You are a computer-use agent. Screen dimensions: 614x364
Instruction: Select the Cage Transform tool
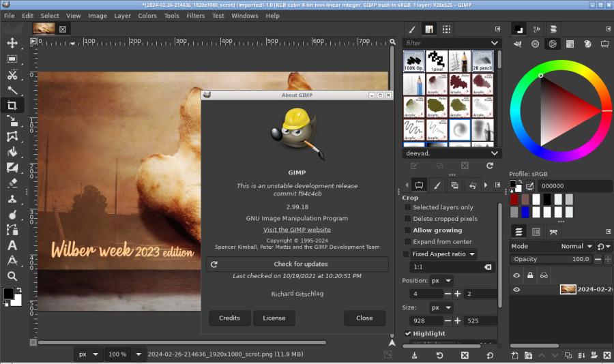point(12,136)
